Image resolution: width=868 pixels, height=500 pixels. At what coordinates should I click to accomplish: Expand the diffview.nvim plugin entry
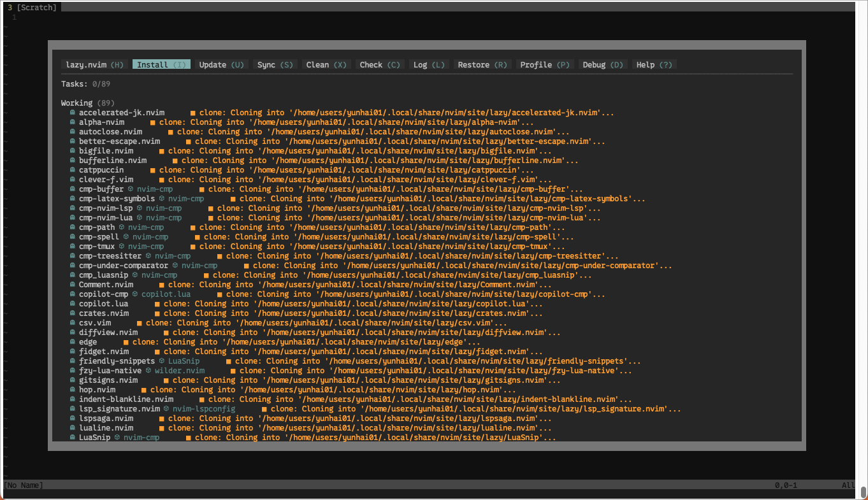click(x=108, y=332)
